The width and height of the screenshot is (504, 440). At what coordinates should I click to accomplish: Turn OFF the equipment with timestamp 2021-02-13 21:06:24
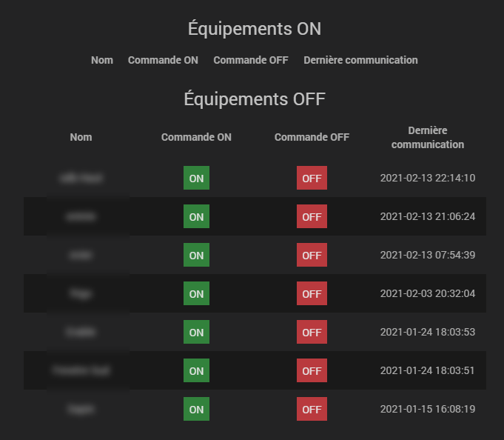coord(312,217)
